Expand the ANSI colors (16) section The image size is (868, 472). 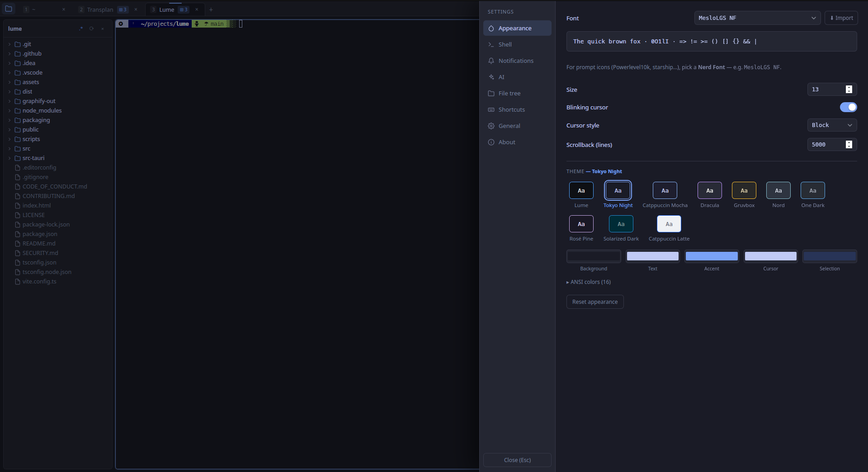589,282
